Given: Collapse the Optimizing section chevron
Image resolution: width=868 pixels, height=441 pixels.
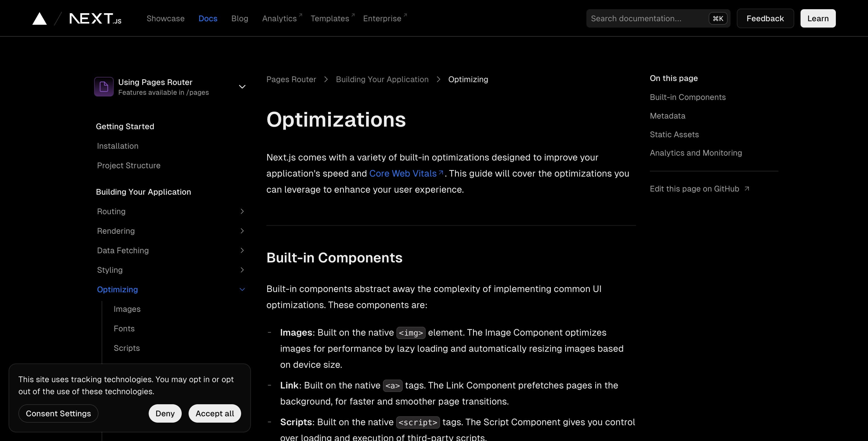Looking at the screenshot, I should click(242, 289).
